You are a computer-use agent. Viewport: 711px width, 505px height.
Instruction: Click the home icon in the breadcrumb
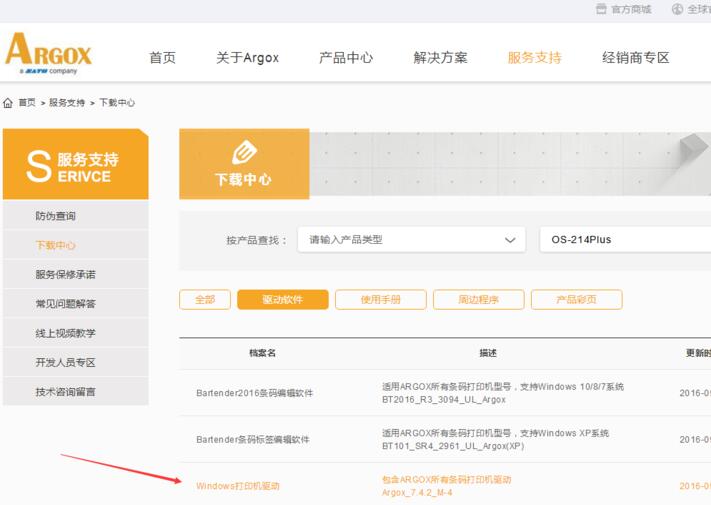point(8,103)
